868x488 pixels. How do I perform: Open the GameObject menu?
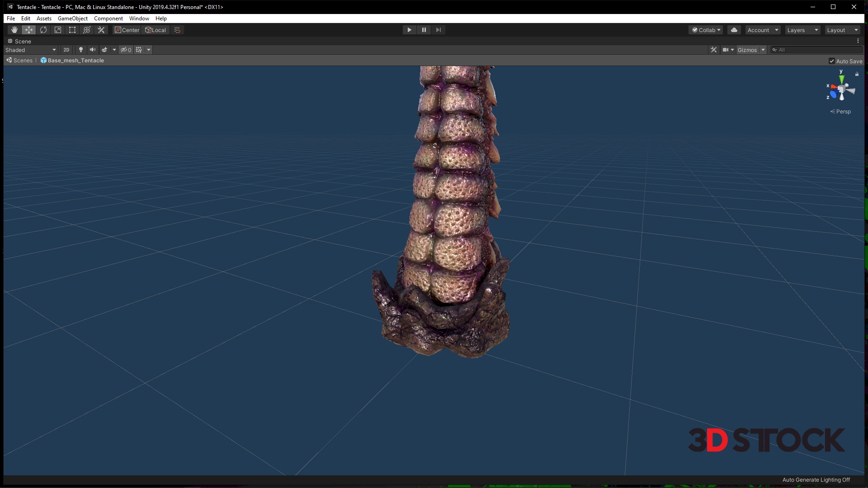(72, 19)
